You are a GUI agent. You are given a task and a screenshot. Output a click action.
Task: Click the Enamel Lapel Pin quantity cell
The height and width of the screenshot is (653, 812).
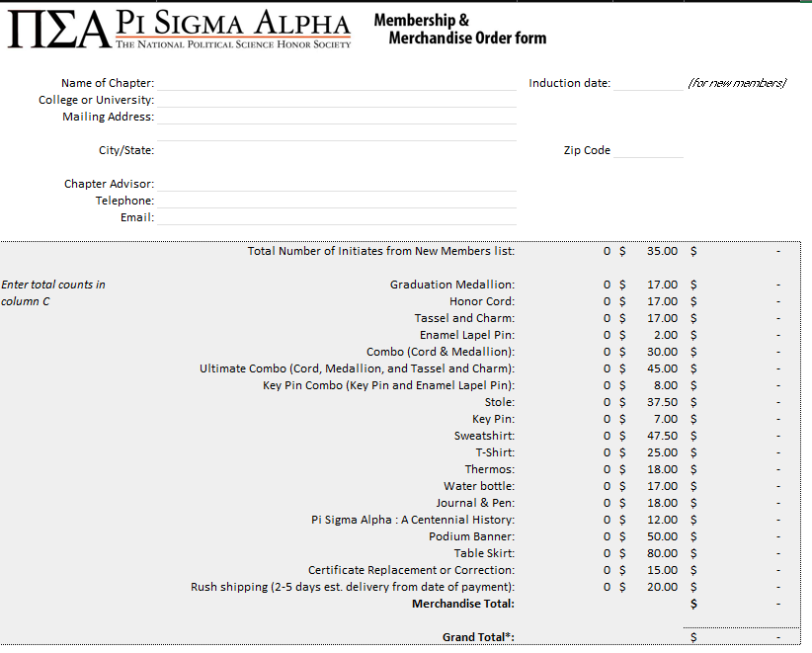[565, 335]
